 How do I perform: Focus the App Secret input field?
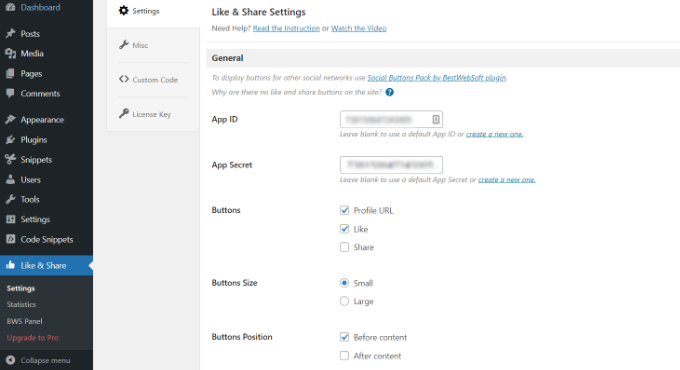click(x=391, y=165)
